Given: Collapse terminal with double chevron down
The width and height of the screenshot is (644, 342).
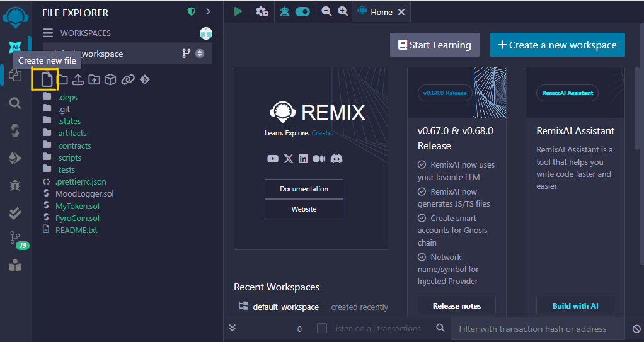Looking at the screenshot, I should pos(233,328).
